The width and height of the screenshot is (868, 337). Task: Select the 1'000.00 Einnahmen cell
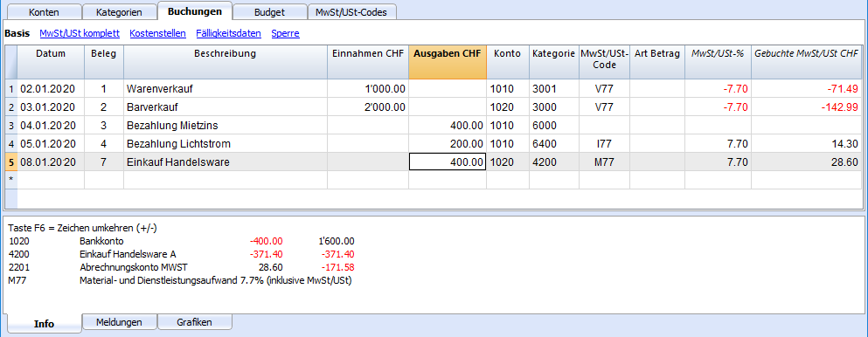[368, 88]
